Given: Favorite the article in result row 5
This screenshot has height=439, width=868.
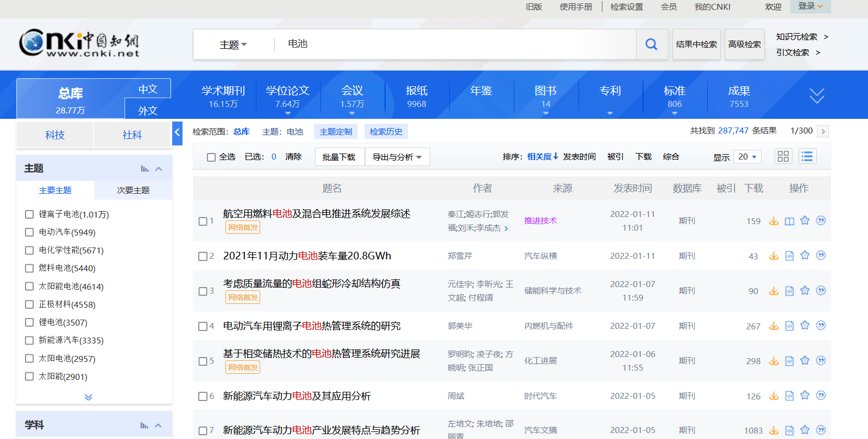Looking at the screenshot, I should [x=805, y=360].
